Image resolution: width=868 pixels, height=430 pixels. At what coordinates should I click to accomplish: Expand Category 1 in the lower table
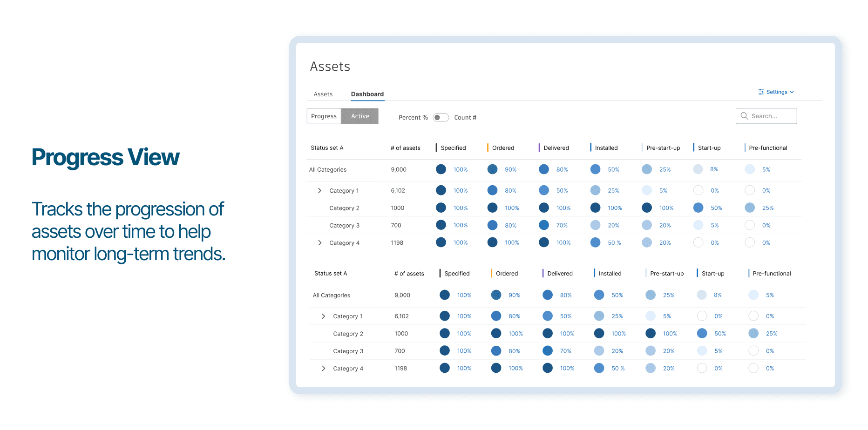[x=323, y=316]
